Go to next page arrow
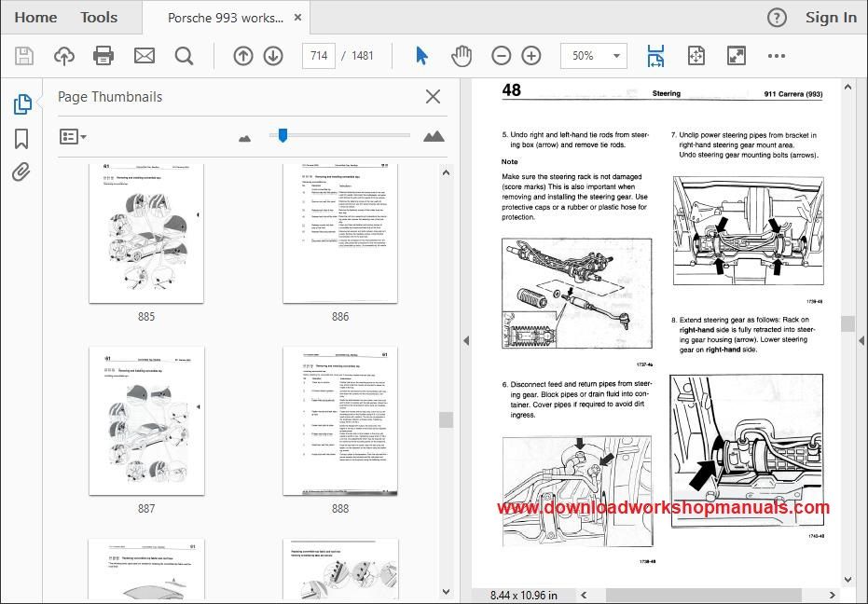 pos(273,56)
